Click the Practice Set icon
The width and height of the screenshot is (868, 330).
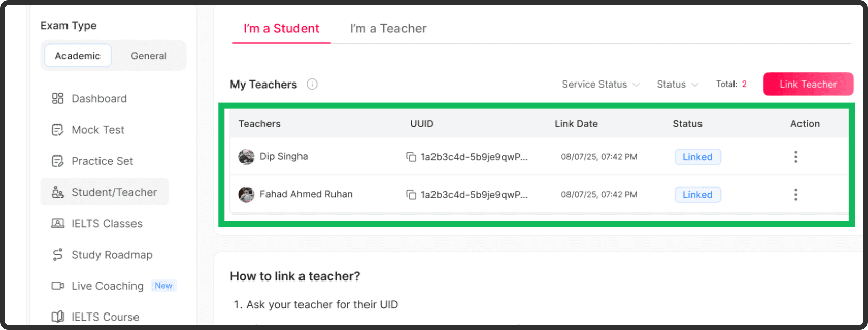tap(57, 160)
